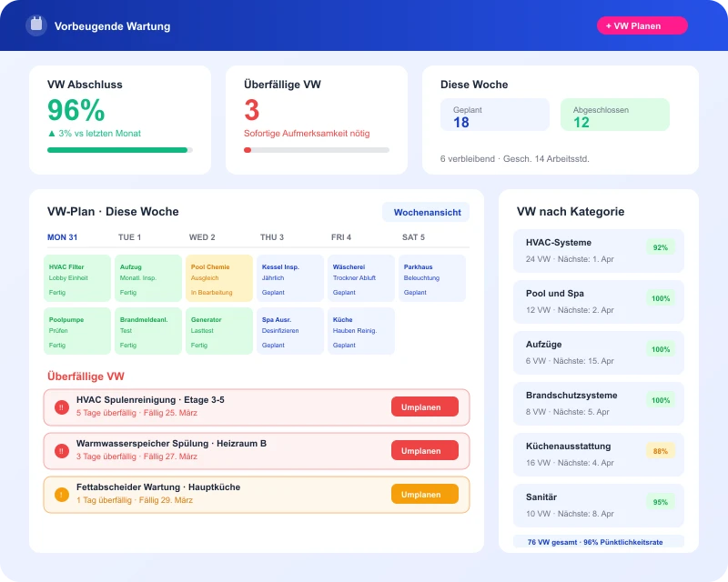Select the SAT 5 day header
The height and width of the screenshot is (582, 728).
pyautogui.click(x=413, y=237)
